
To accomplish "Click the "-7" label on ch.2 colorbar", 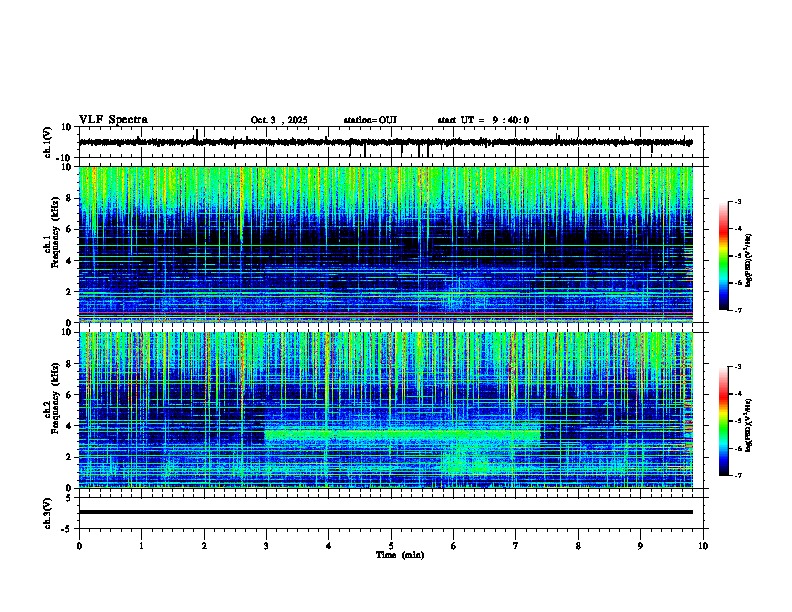I will [737, 475].
